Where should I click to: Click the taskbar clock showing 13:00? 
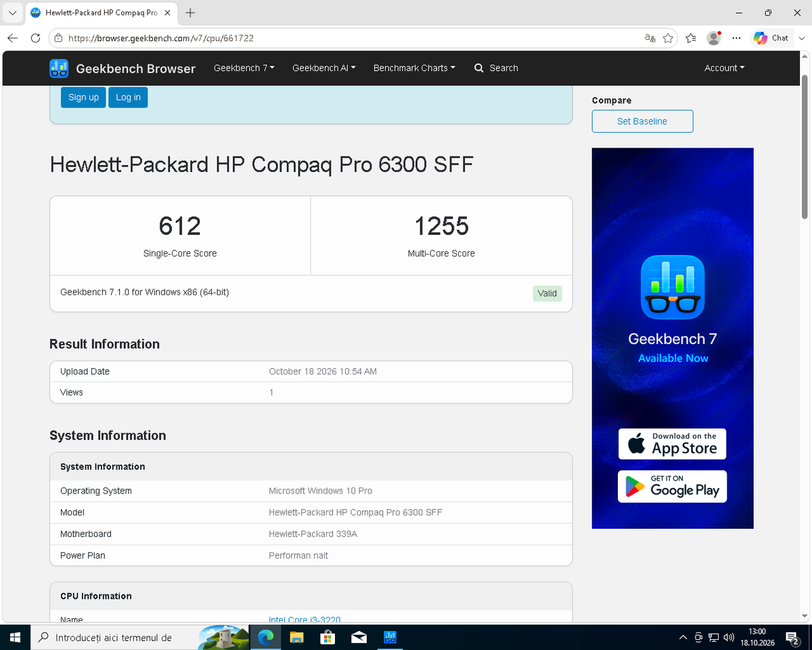pyautogui.click(x=757, y=637)
